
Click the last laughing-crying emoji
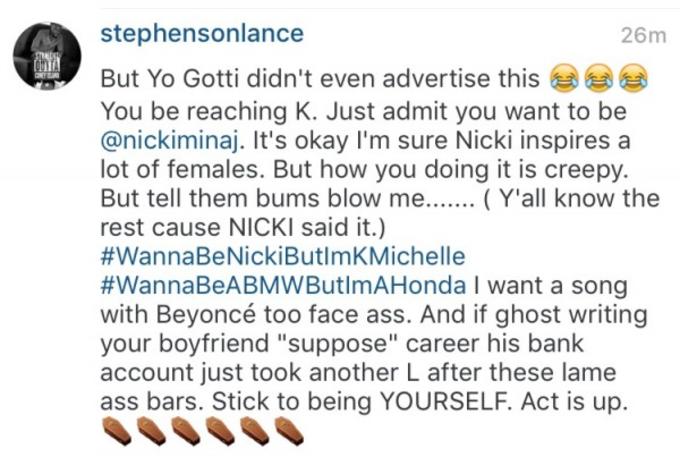[x=633, y=78]
